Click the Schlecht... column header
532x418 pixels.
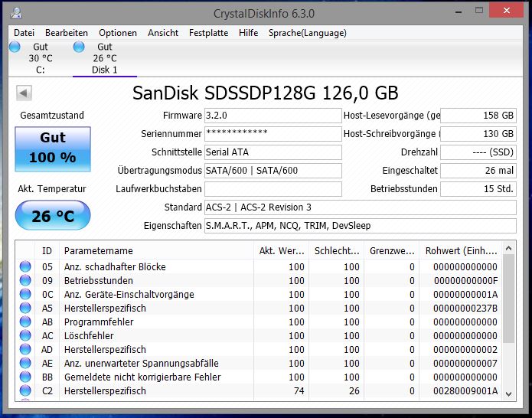tap(336, 251)
